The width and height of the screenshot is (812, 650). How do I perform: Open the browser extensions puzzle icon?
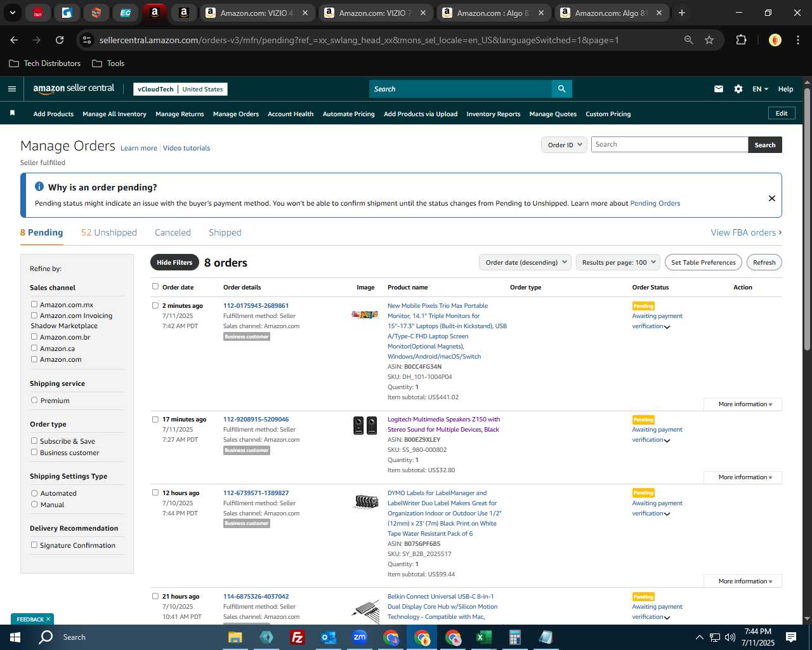click(x=741, y=40)
